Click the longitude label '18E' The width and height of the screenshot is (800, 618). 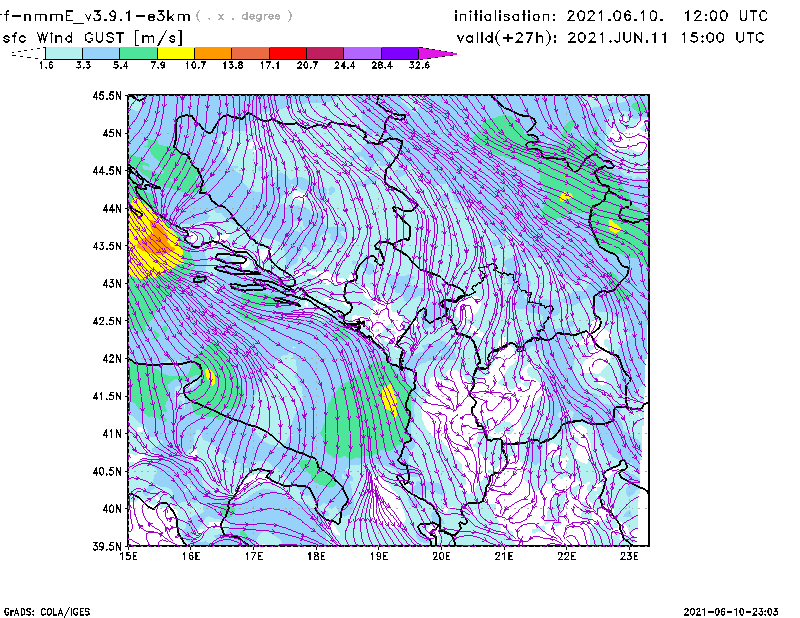[x=316, y=556]
